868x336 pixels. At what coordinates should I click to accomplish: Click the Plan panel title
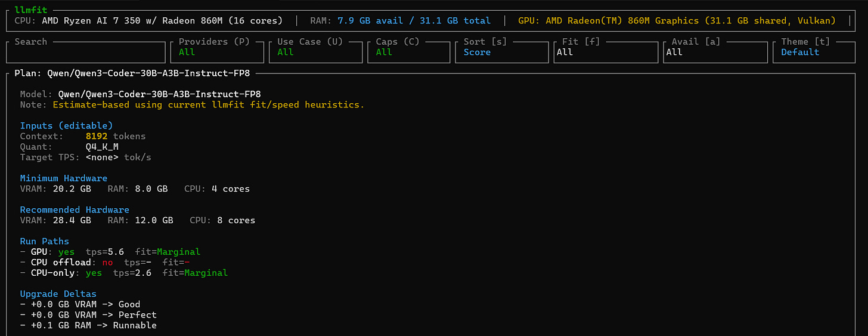132,73
